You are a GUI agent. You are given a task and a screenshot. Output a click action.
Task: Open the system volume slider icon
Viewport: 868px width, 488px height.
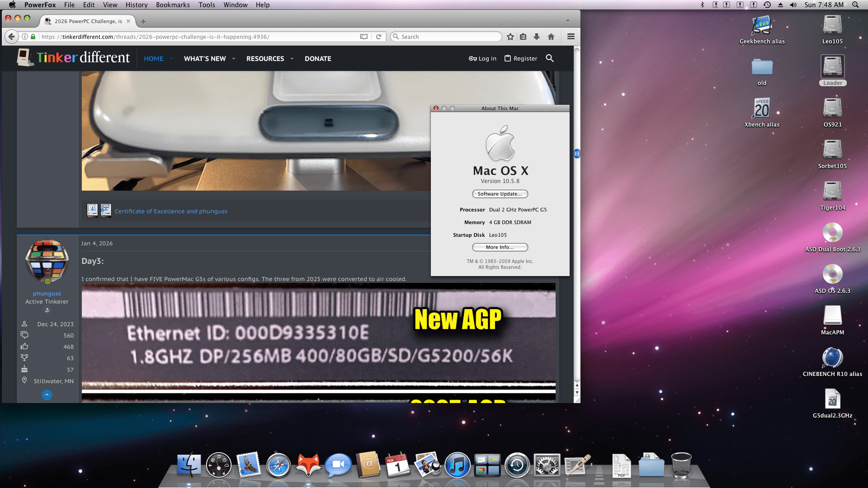click(793, 5)
